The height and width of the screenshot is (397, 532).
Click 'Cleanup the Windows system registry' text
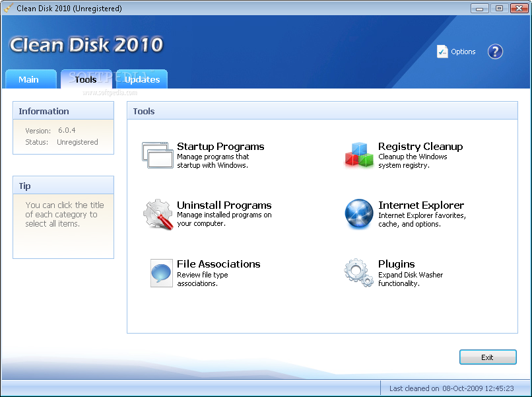413,161
